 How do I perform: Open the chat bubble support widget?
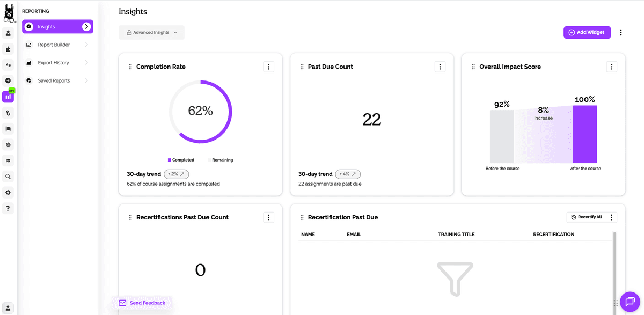(x=630, y=302)
